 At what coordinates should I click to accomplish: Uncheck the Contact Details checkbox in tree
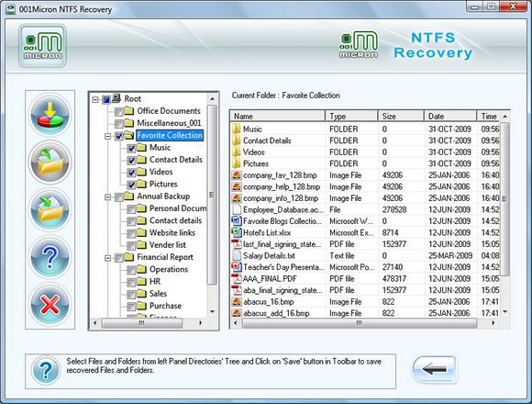tap(131, 161)
